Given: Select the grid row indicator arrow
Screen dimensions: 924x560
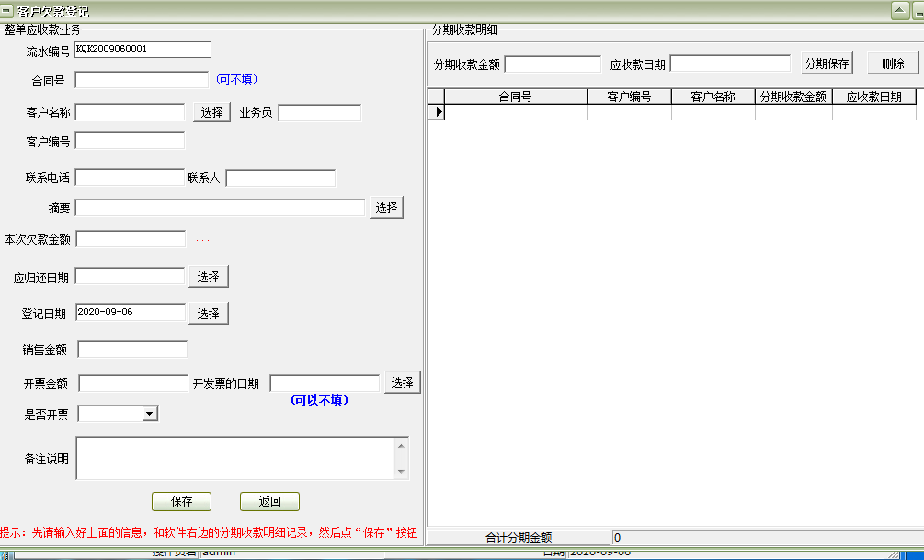Looking at the screenshot, I should (437, 112).
